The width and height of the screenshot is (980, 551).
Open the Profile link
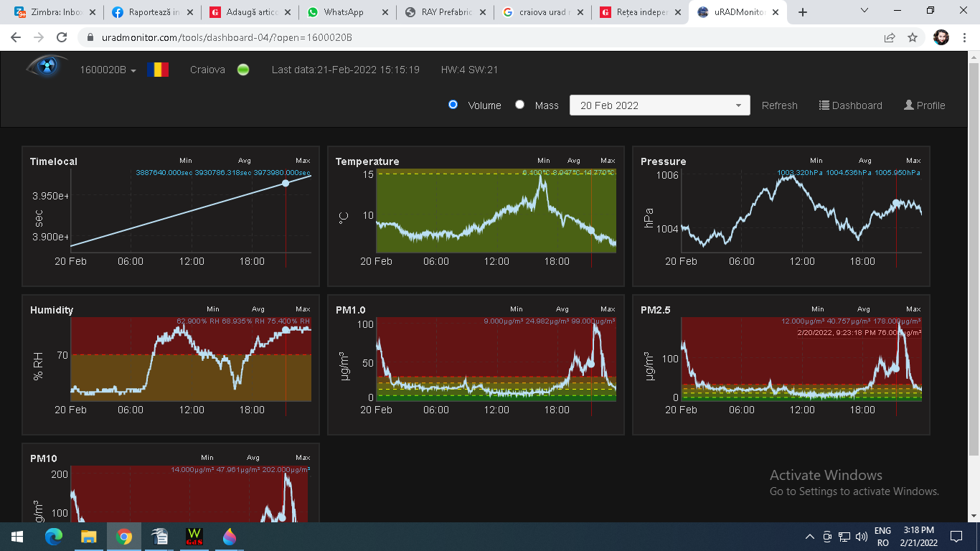click(925, 105)
